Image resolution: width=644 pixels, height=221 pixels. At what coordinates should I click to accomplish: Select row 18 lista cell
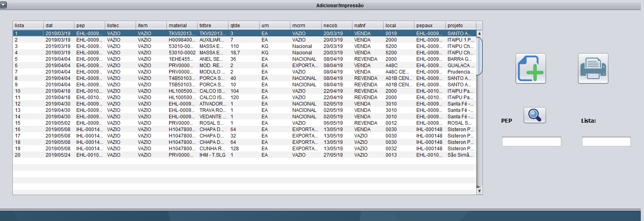[x=28, y=142]
